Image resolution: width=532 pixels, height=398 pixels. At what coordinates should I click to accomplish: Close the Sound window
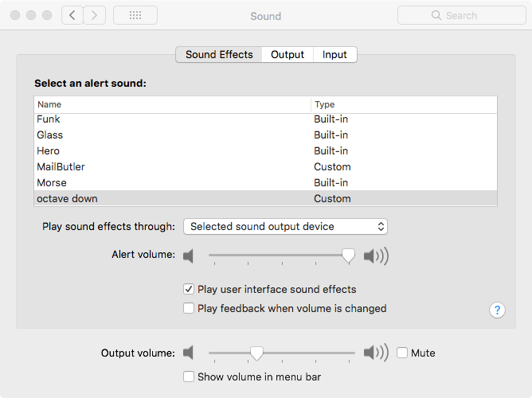(x=15, y=15)
